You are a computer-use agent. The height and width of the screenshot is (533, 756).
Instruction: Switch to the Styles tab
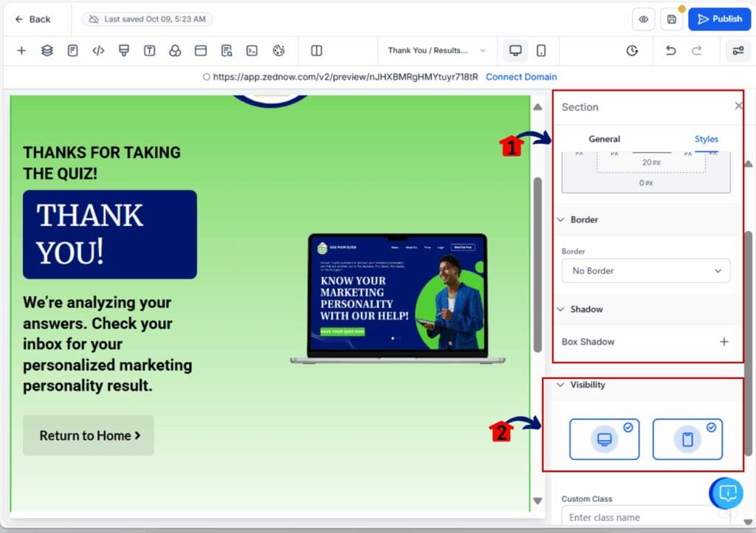[706, 139]
